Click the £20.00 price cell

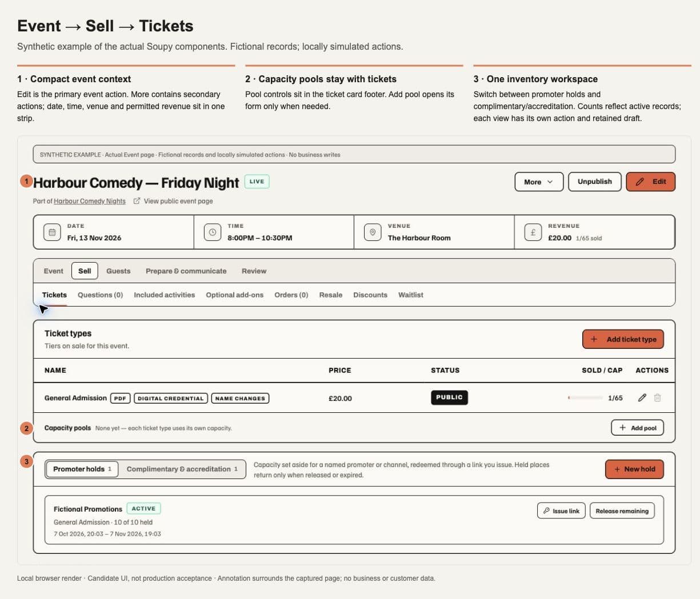pos(340,399)
